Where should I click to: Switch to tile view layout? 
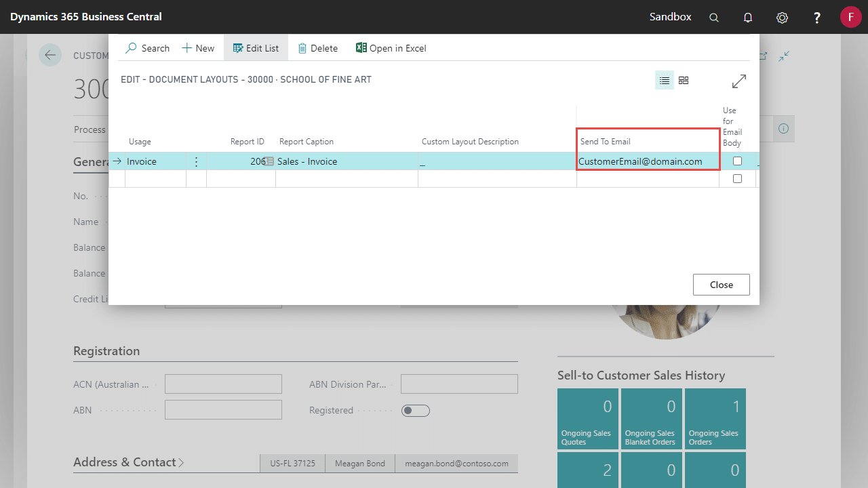684,81
